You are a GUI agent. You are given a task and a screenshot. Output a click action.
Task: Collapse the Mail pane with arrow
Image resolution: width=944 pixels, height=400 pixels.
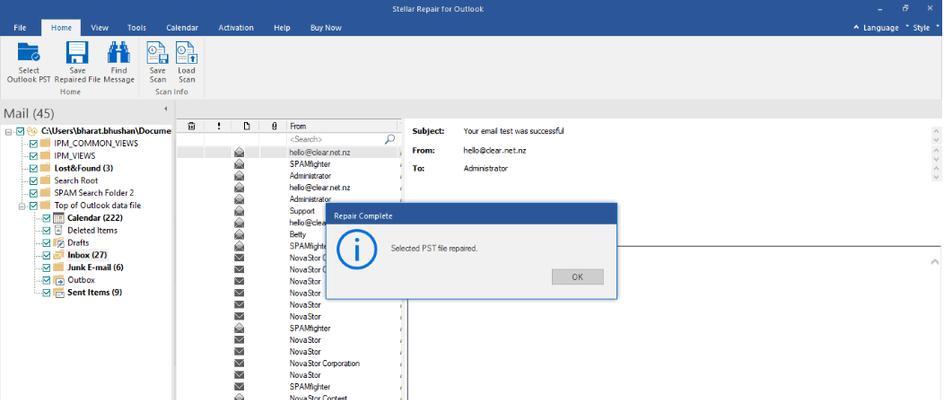[x=166, y=109]
